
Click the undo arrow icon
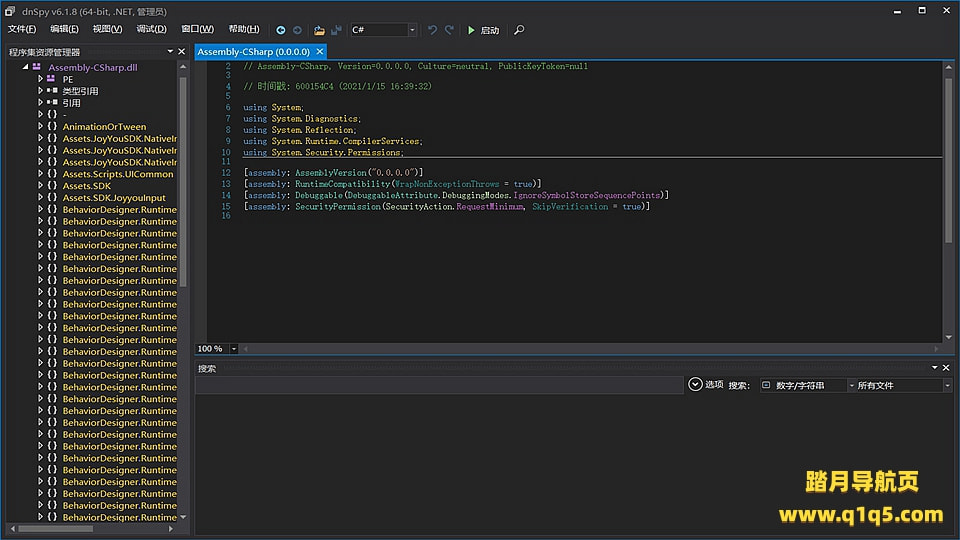tap(432, 30)
